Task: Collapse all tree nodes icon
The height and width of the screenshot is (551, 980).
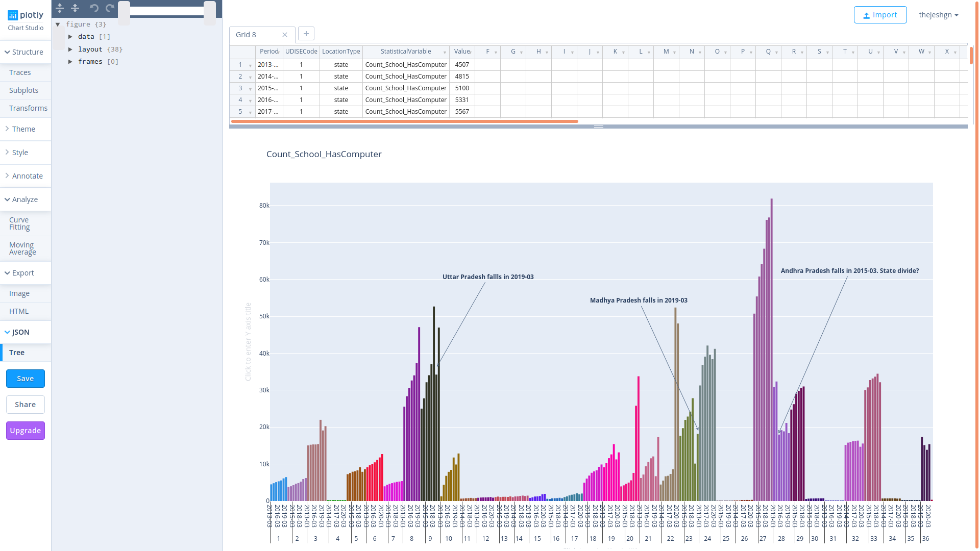Action: (x=75, y=8)
